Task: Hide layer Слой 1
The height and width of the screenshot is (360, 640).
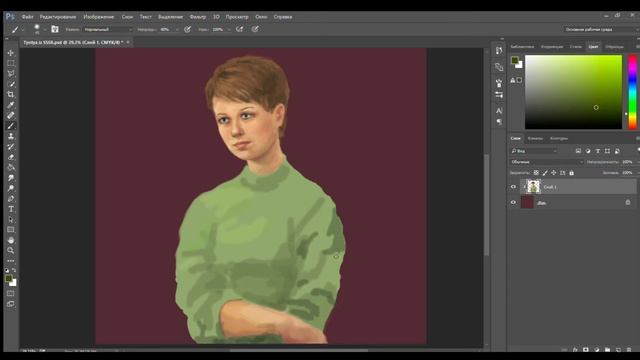Action: click(x=513, y=187)
